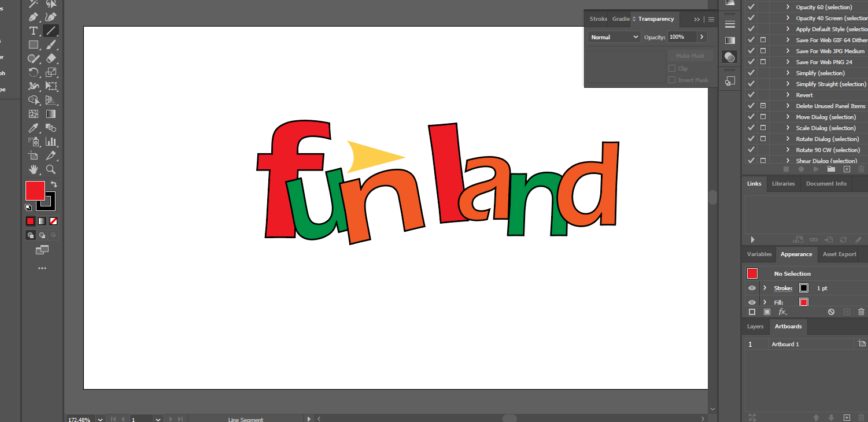Hide the Stroke attribute eye icon
This screenshot has width=868, height=422.
coord(752,288)
